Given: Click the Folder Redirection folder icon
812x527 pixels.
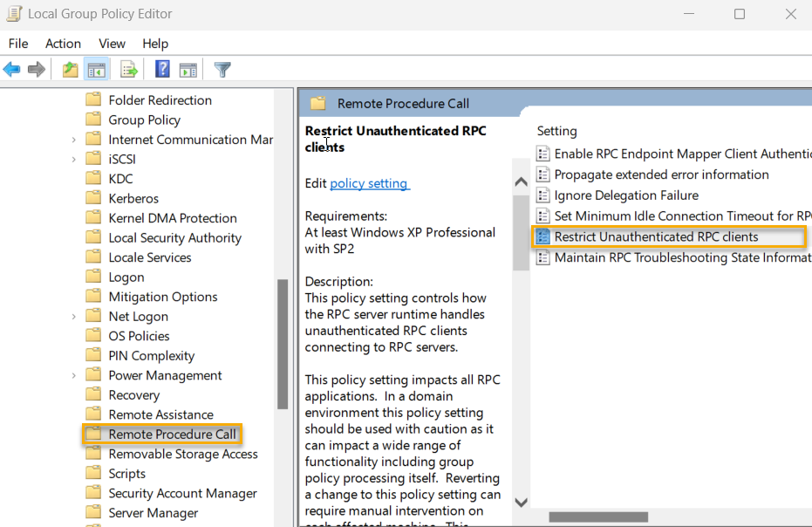Looking at the screenshot, I should coord(93,99).
